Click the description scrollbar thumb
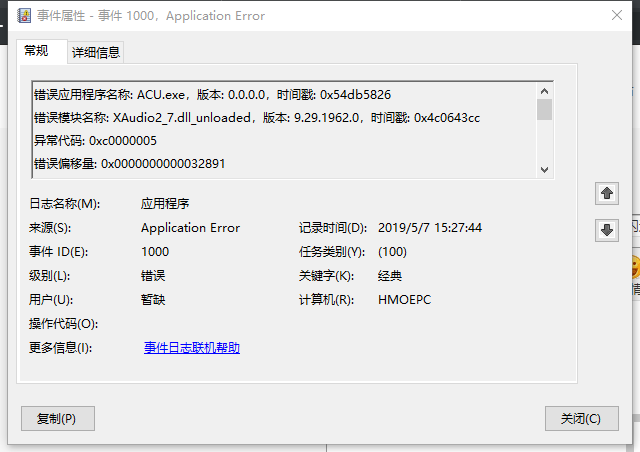The height and width of the screenshot is (452, 640). tap(544, 109)
